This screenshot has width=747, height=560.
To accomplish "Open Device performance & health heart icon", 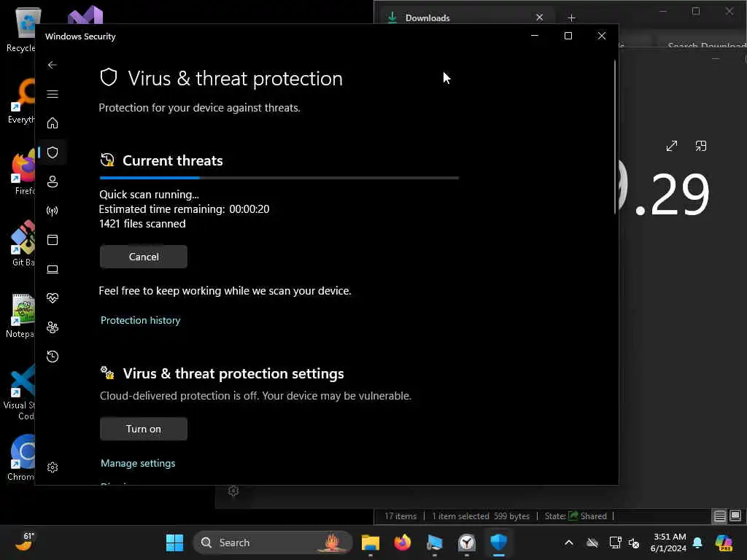I will click(53, 298).
